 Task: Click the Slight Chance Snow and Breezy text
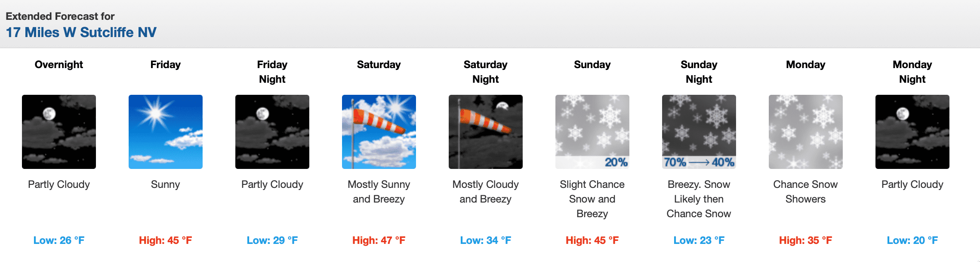click(x=592, y=199)
